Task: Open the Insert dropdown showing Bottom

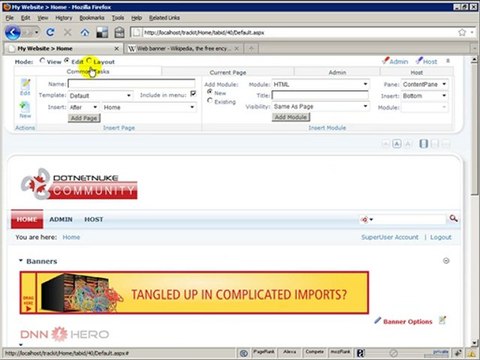Action: pyautogui.click(x=424, y=96)
